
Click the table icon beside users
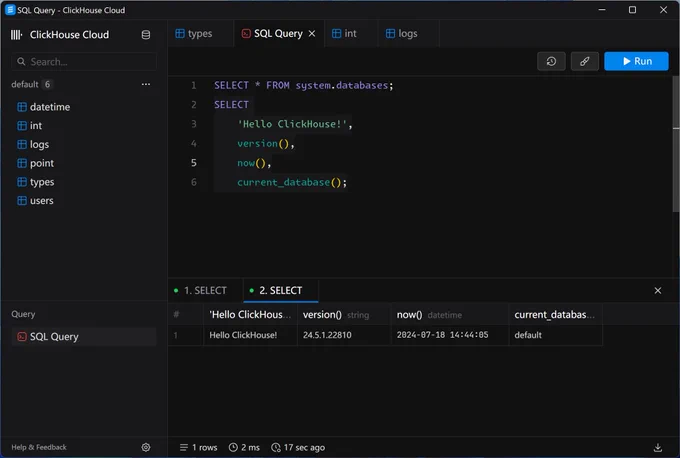click(22, 200)
